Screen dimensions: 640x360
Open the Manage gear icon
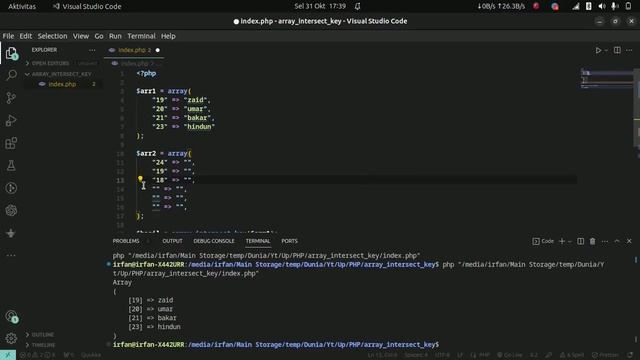(11, 338)
